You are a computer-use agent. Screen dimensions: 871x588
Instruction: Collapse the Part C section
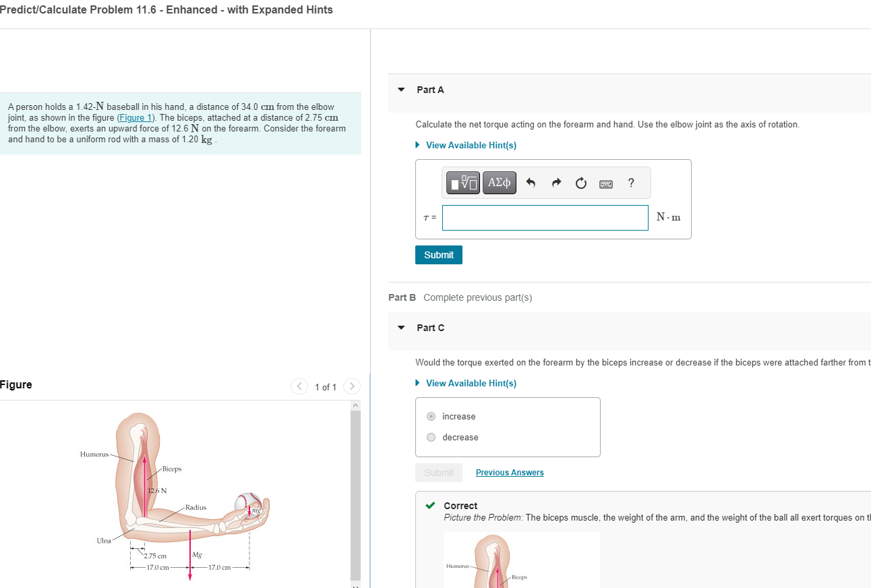pos(400,327)
